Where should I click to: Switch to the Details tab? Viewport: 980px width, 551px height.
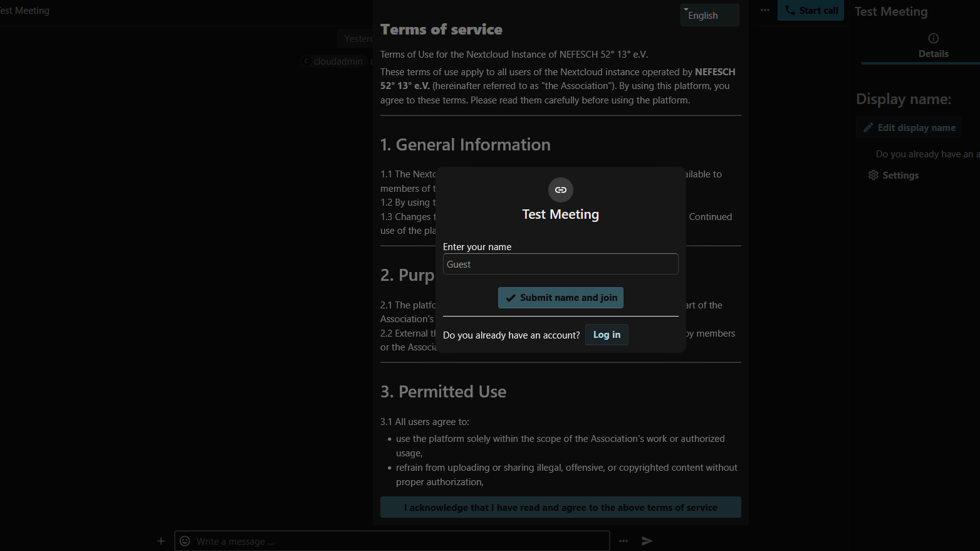pos(933,46)
